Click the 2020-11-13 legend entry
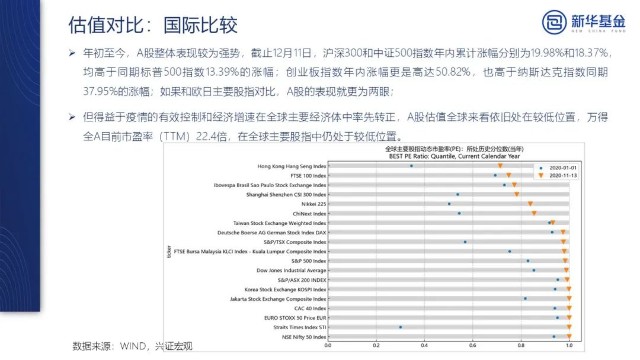Screen dimensions: 640x360 click(x=558, y=176)
